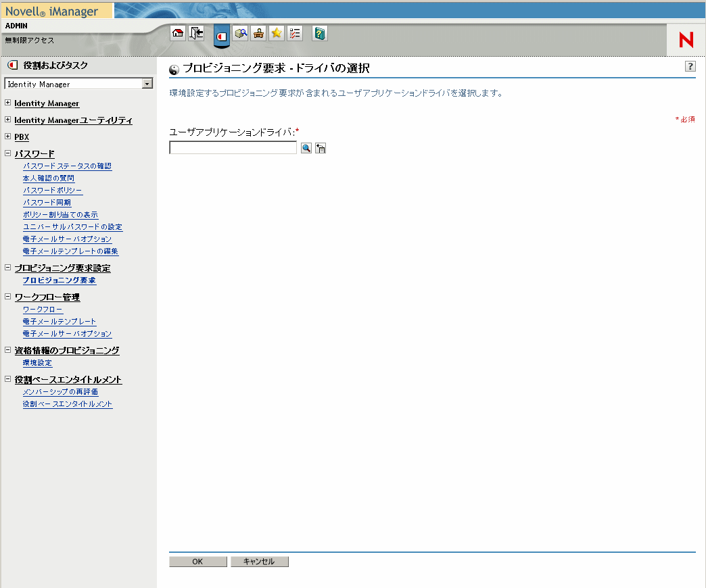Click the Favorites star icon
706x588 pixels.
(277, 32)
